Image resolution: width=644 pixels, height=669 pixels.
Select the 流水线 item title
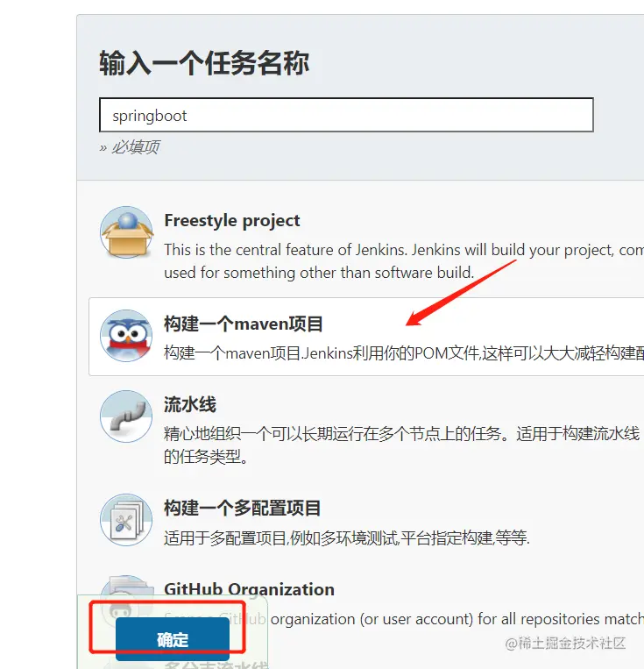coord(190,404)
